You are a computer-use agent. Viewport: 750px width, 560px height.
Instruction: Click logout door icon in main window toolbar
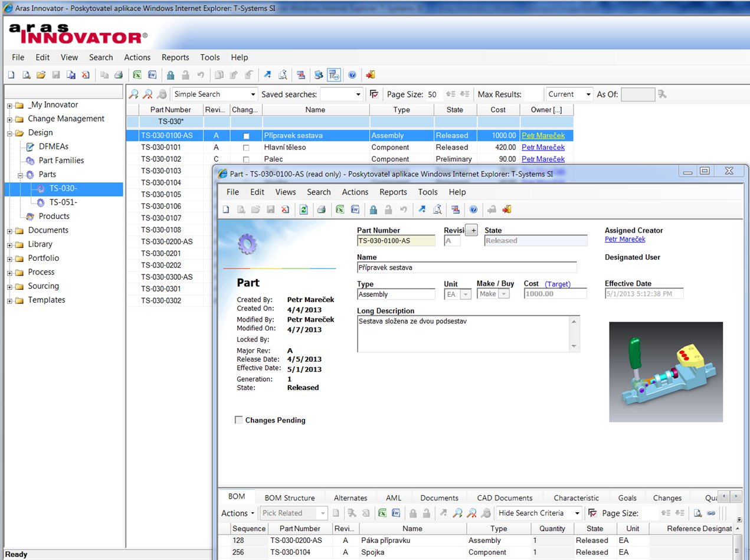371,75
